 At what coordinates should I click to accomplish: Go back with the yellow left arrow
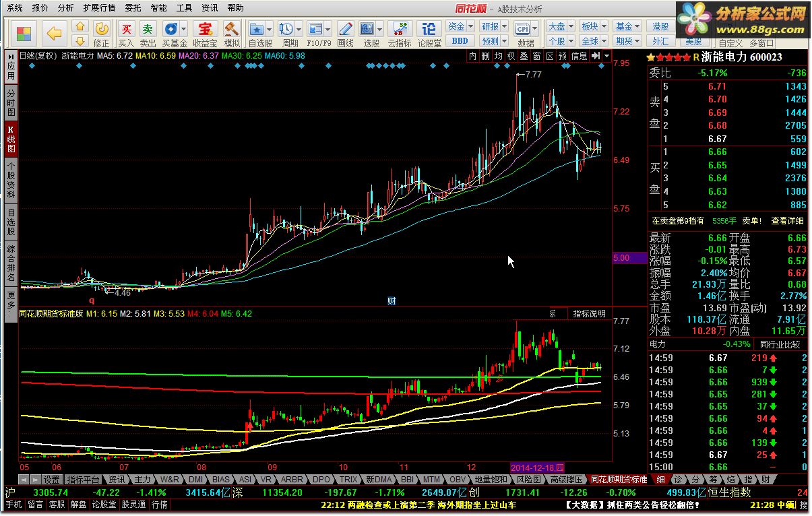54,33
